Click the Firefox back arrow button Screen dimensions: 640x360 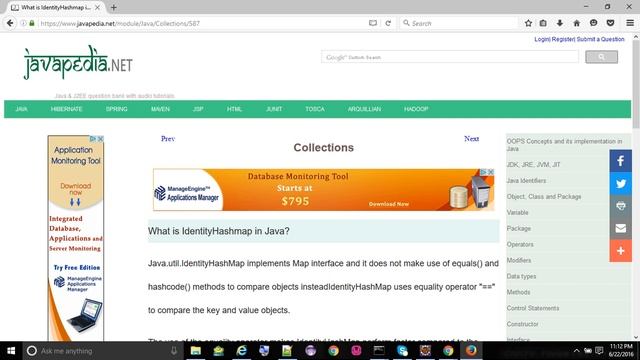(10, 23)
